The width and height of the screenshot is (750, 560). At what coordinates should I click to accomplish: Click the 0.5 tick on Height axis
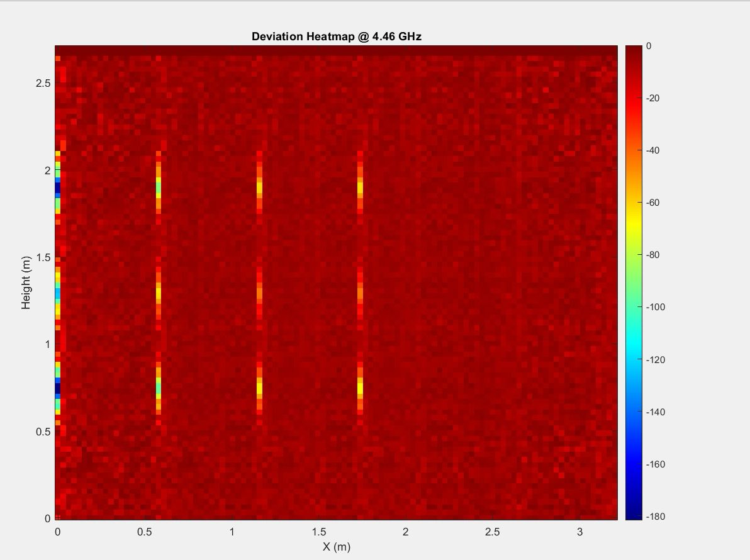point(43,432)
